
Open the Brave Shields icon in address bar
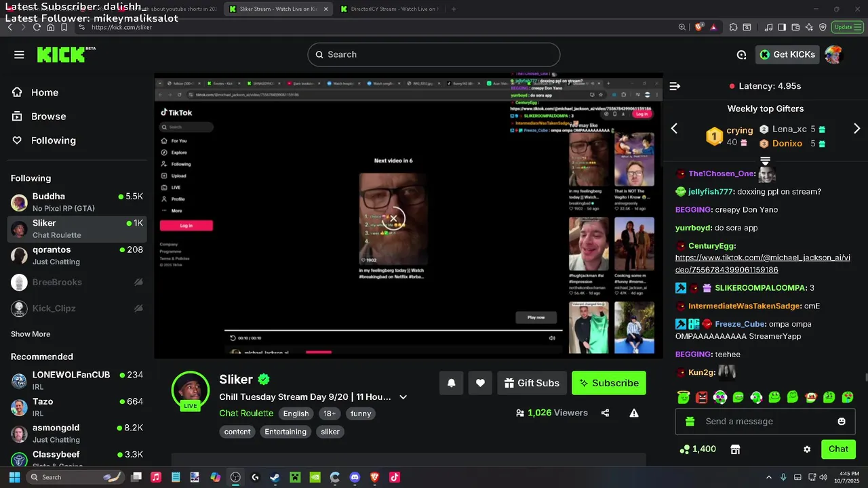699,27
